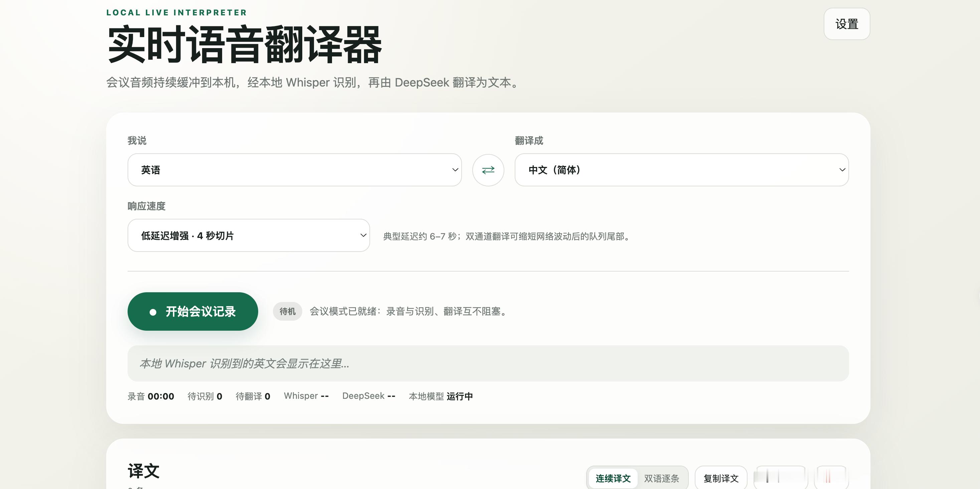Switch to the 双语逐条 view tab
Screen dimensions: 980x489
661,478
